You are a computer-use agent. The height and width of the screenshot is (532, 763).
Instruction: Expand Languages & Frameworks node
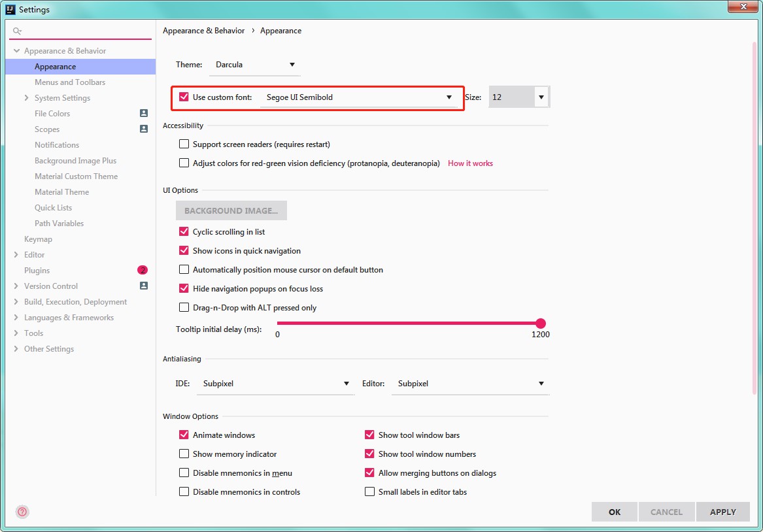(x=16, y=318)
